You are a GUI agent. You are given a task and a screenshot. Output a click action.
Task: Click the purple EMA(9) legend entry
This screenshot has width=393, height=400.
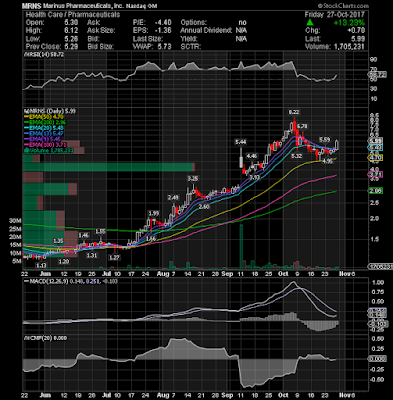click(x=43, y=139)
